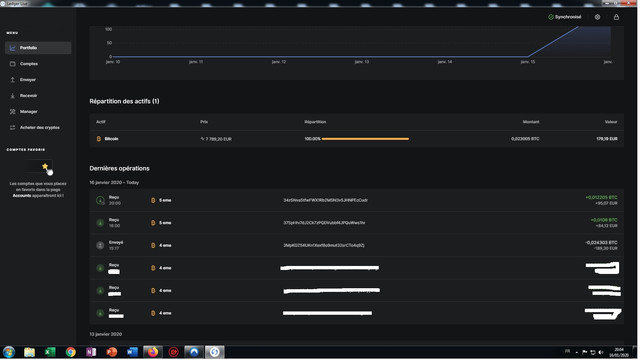
Task: Open the address starting with 37Sp
Action: click(324, 223)
